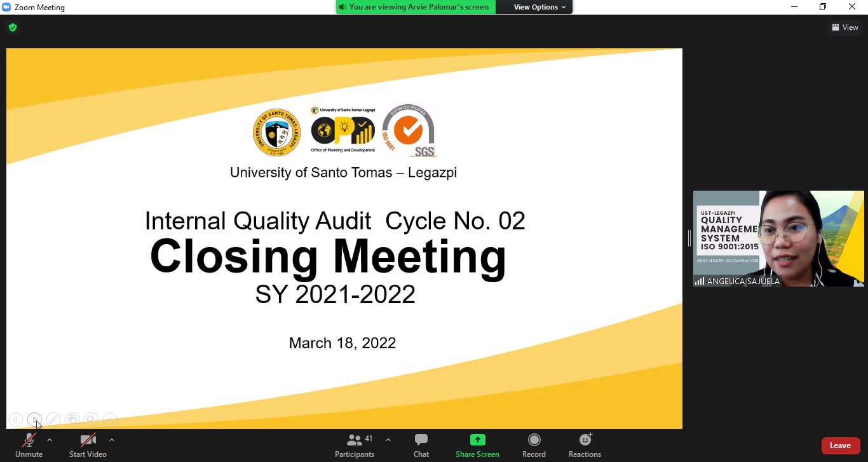This screenshot has width=868, height=462.
Task: Click the previous slide arrow on presentation
Action: click(16, 419)
